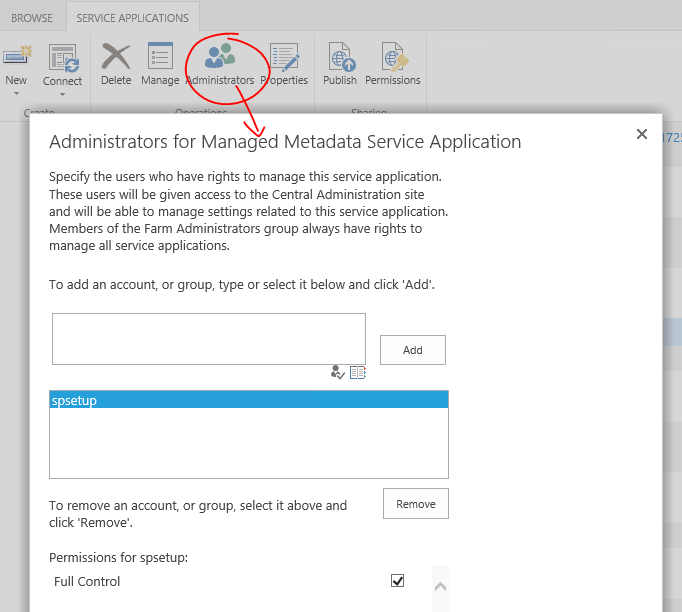Close the Administrators dialog
Viewport: 682px width, 612px height.
[642, 134]
